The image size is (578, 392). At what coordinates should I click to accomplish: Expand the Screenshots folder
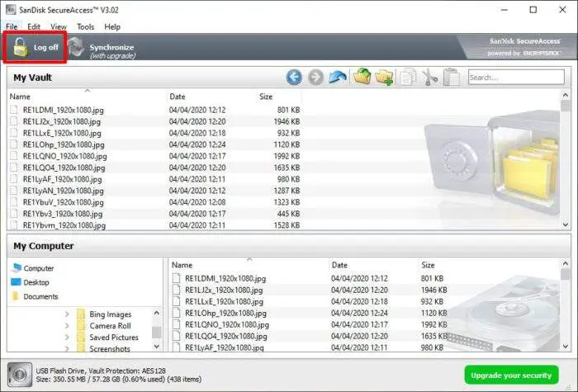point(67,348)
